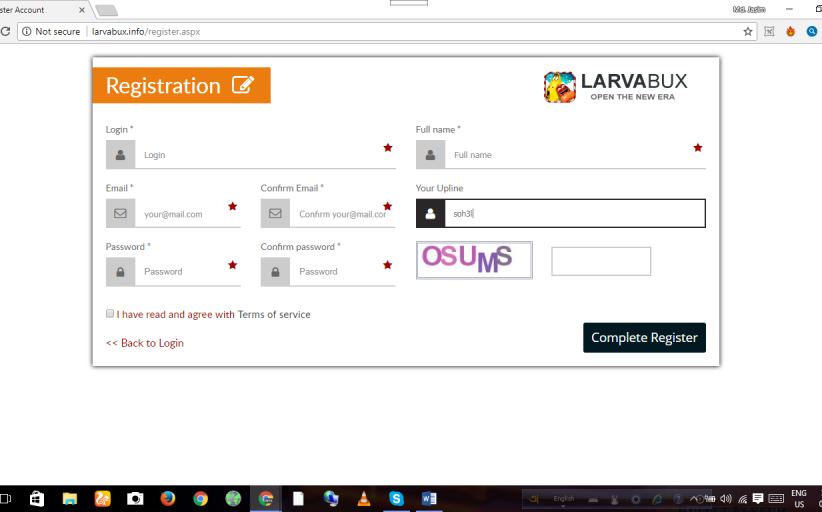Click the Confirm password field
822x512 pixels.
coord(335,271)
